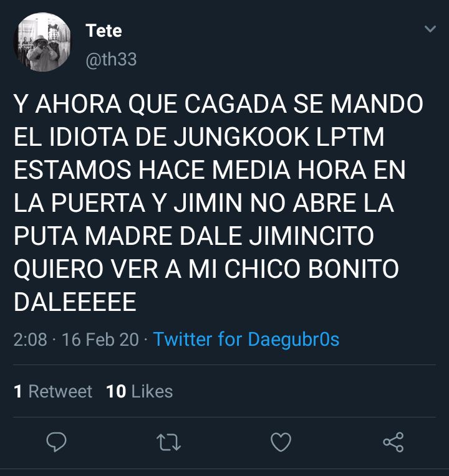This screenshot has width=449, height=476.
Task: Open the profile via the name Tete
Action: tap(104, 31)
